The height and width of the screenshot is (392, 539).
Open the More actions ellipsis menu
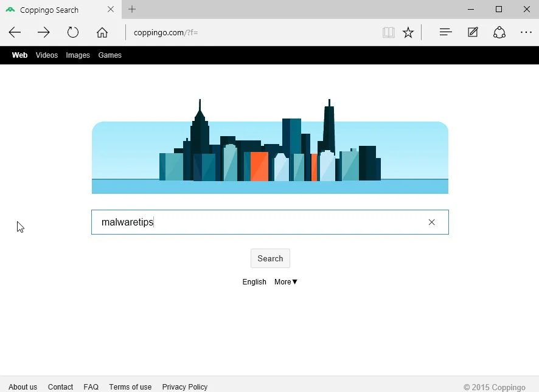click(x=526, y=32)
